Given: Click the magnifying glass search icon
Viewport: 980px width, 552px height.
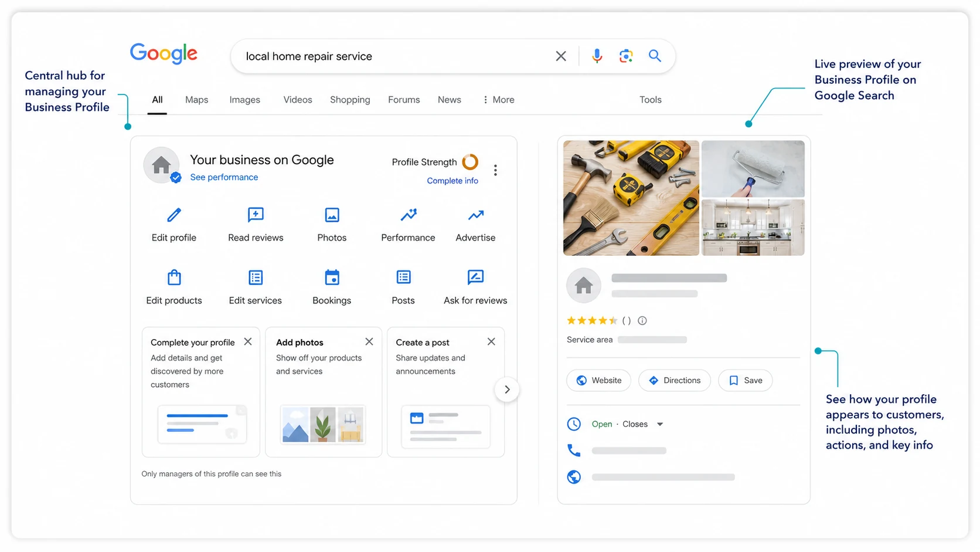Looking at the screenshot, I should coord(655,56).
